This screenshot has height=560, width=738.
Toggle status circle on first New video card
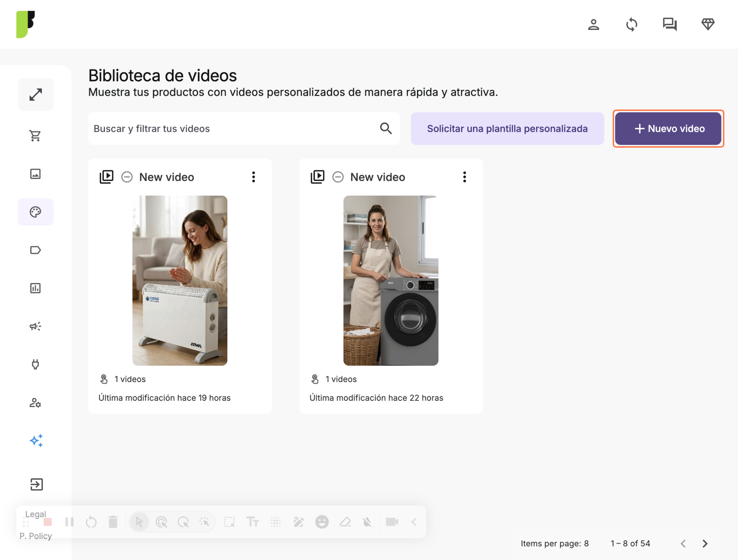pyautogui.click(x=127, y=177)
